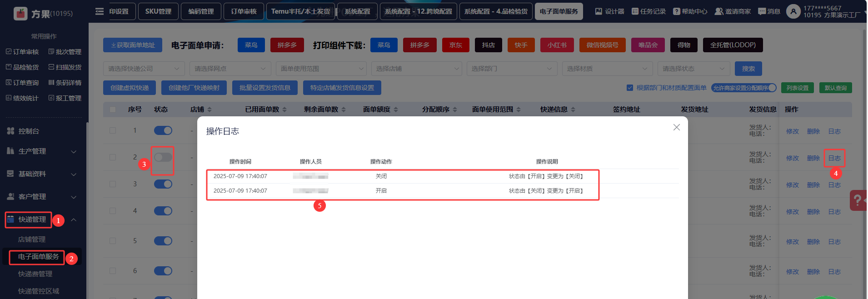Screen dimensions: 868x299
Task: Click the user avatar icon
Action: click(x=793, y=11)
